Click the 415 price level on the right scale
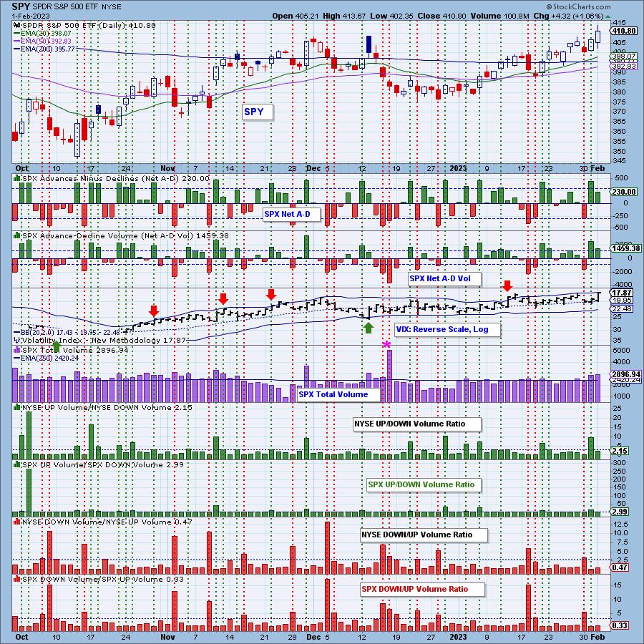The height and width of the screenshot is (644, 644). 618,23
